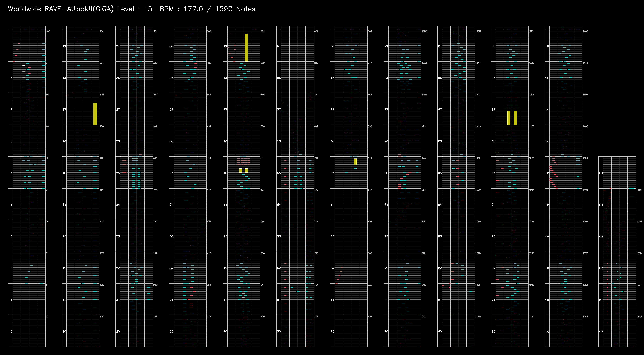The image size is (644, 355).
Task: Click note count "1588" beside measure 114
Action: pos(639,190)
